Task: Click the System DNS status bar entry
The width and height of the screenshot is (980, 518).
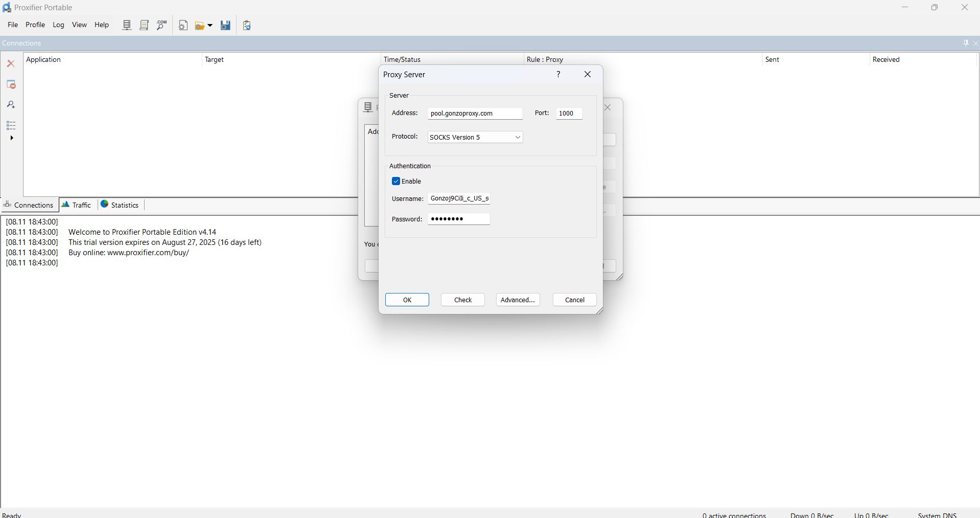Action: click(937, 515)
